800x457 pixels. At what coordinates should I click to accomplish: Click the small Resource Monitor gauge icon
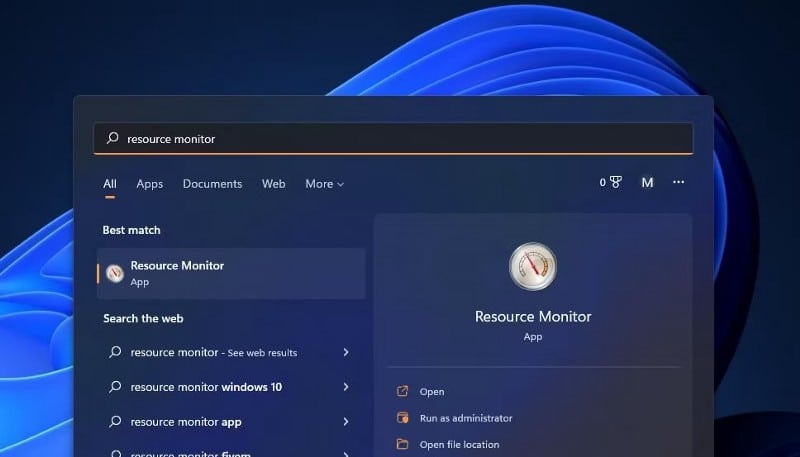[x=115, y=273]
